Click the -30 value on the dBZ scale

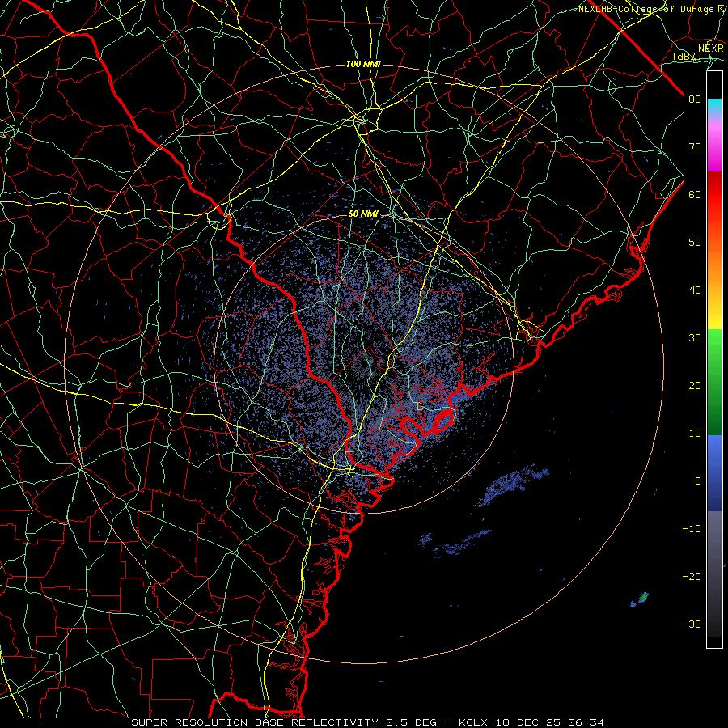pyautogui.click(x=692, y=624)
